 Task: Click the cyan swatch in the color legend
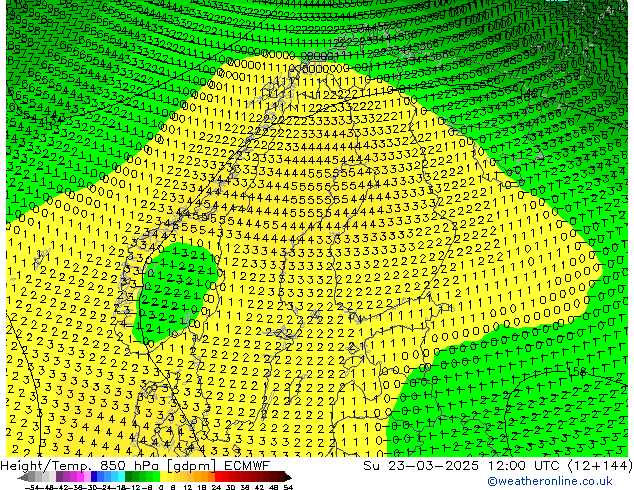[122, 476]
